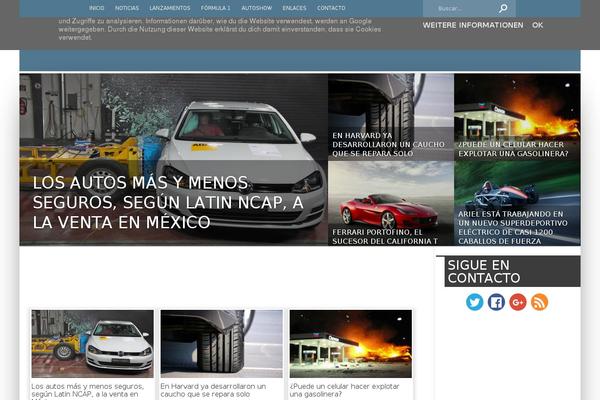The width and height of the screenshot is (600, 400).
Task: Open the Enlaces menu item
Action: tap(294, 8)
